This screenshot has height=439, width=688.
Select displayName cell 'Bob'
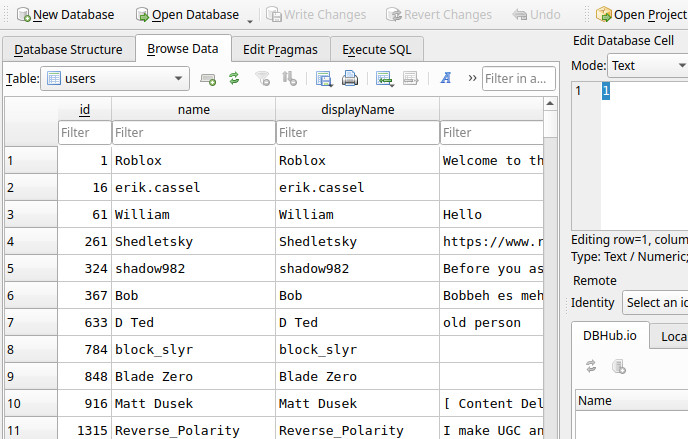(x=358, y=296)
